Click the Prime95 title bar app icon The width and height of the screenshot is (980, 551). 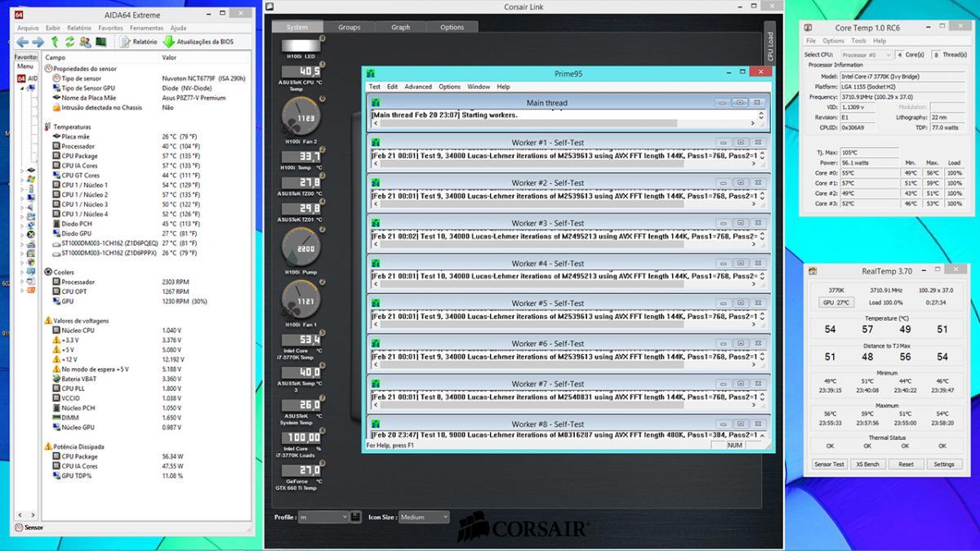371,73
